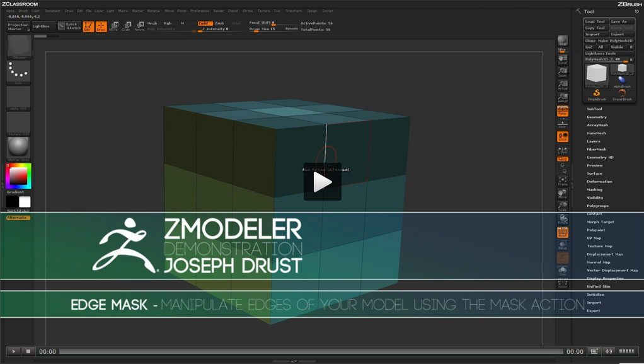This screenshot has width=644, height=364.
Task: Expand the SubTool palette
Action: pyautogui.click(x=595, y=109)
